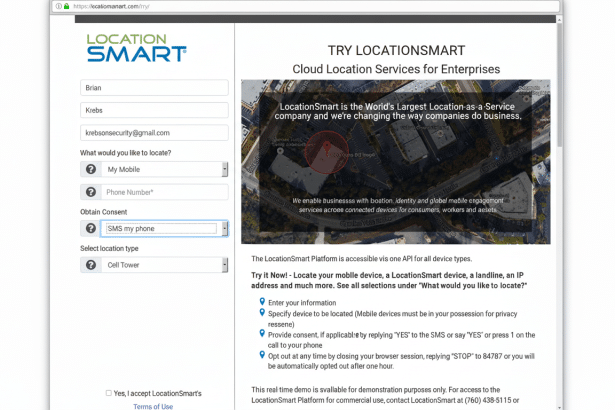Screen dimensions: 615x410
Task: Click the green padlock in address bar
Action: point(66,6)
